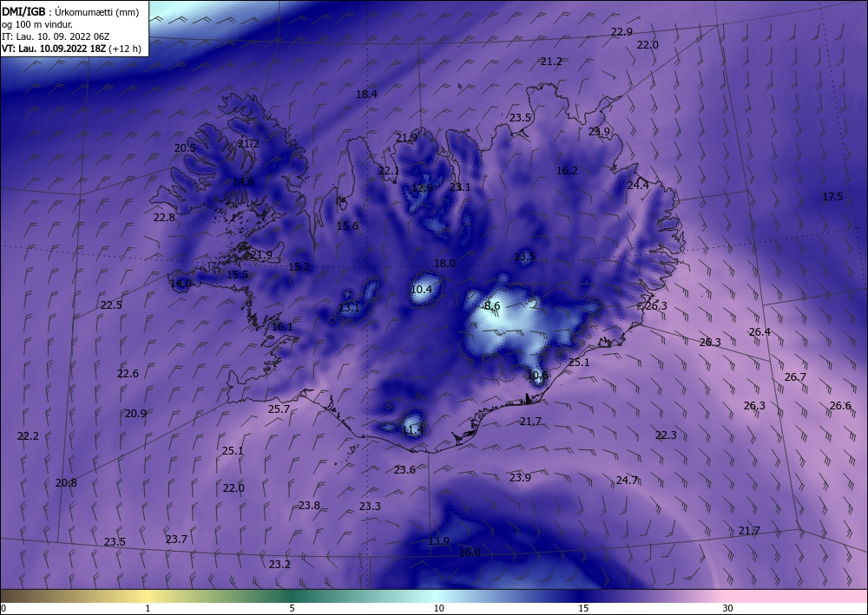Click the map value 13.1
This screenshot has width=868, height=615.
349,307
